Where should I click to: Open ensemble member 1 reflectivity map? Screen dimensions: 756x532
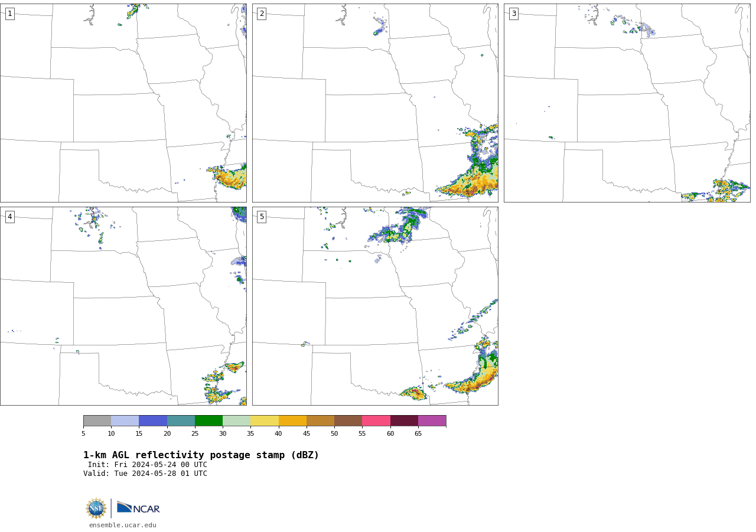point(123,103)
